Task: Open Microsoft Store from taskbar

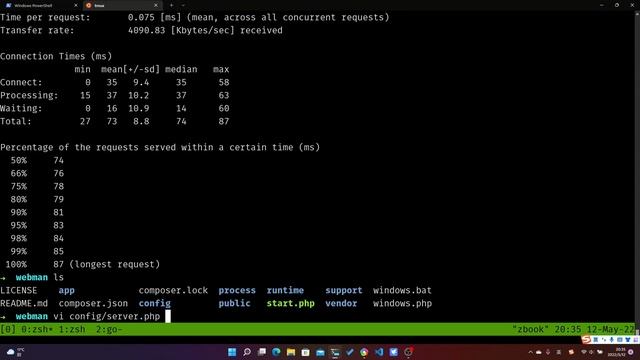Action: [305, 352]
